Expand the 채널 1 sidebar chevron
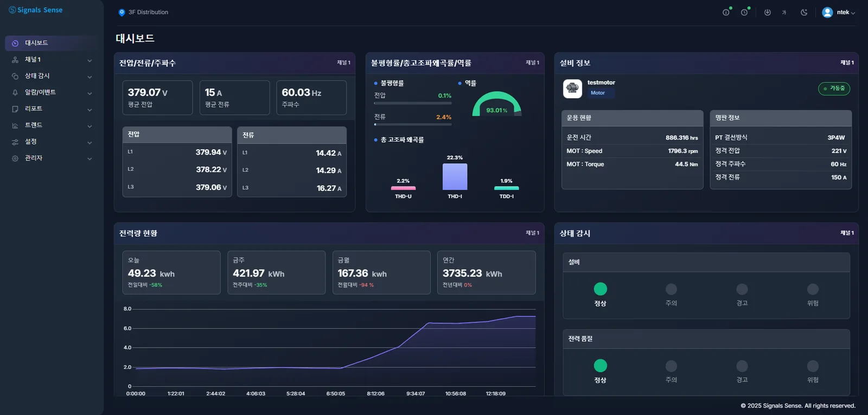Screen dimensions: 868x415 pyautogui.click(x=90, y=60)
